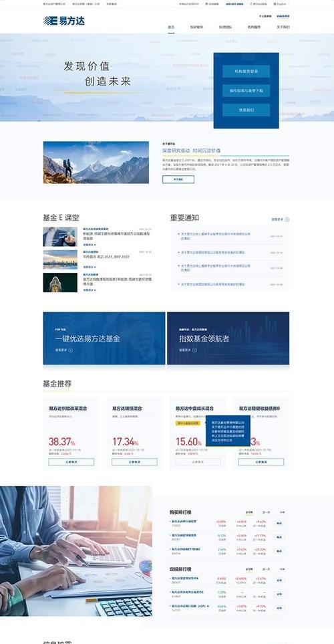Open the last notice in 重要通知 list
Screen dimensions: 334x644
pyautogui.click(x=213, y=284)
